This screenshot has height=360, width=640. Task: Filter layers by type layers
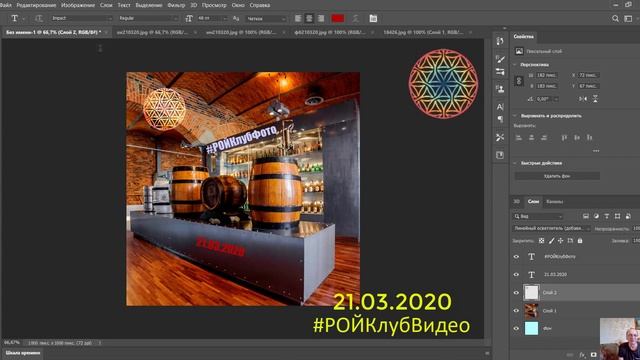point(607,216)
